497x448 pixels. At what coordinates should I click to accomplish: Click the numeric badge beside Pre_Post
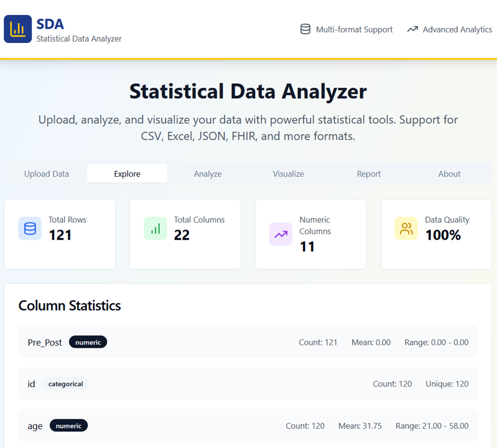click(88, 342)
